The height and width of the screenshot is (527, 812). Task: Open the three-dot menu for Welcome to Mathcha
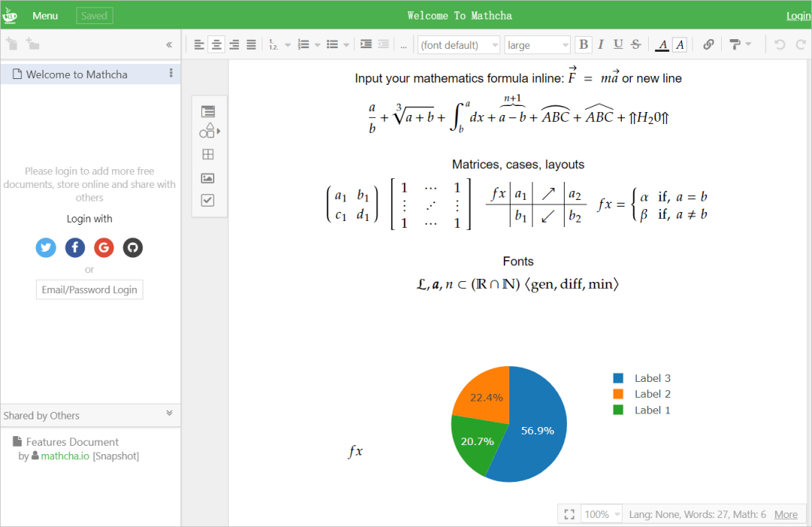tap(171, 74)
